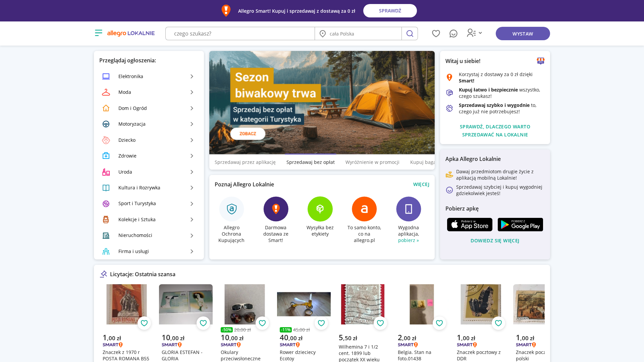Select the Sport i Turystyka category label
Image resolution: width=644 pixels, height=362 pixels.
pyautogui.click(x=137, y=203)
